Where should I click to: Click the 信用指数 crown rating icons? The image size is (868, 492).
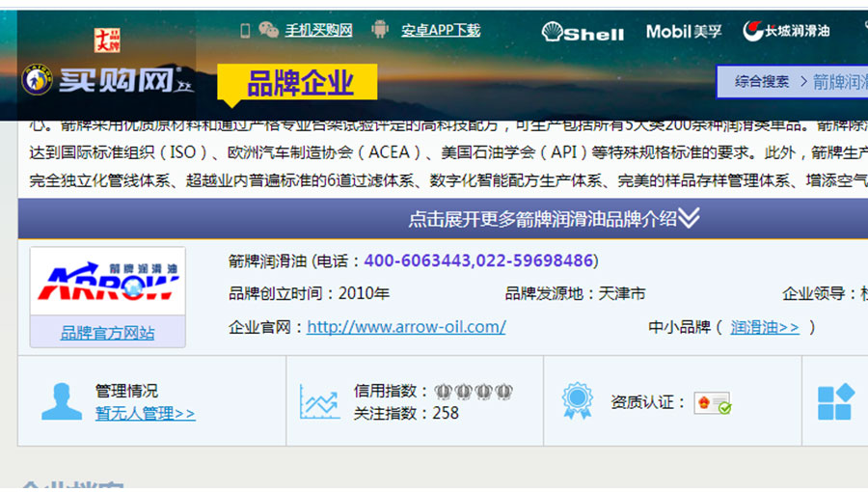474,392
